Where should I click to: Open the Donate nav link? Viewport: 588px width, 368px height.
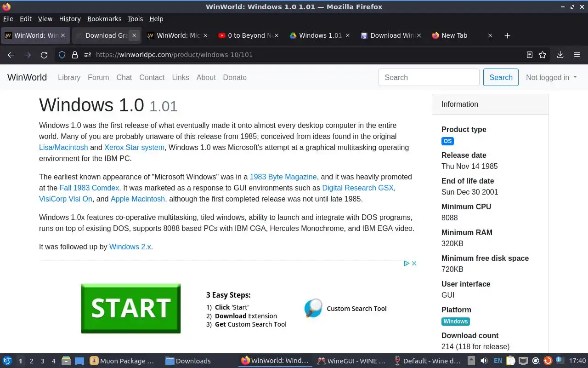235,77
